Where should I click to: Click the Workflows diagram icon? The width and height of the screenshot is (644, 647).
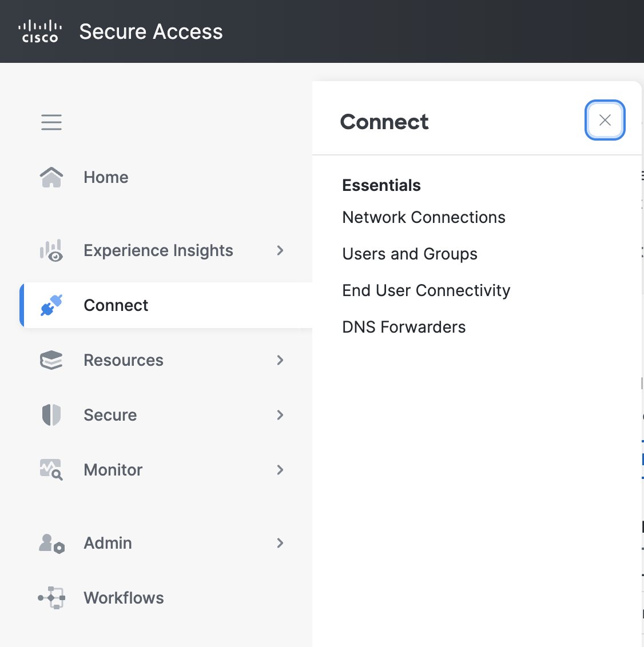pos(51,598)
